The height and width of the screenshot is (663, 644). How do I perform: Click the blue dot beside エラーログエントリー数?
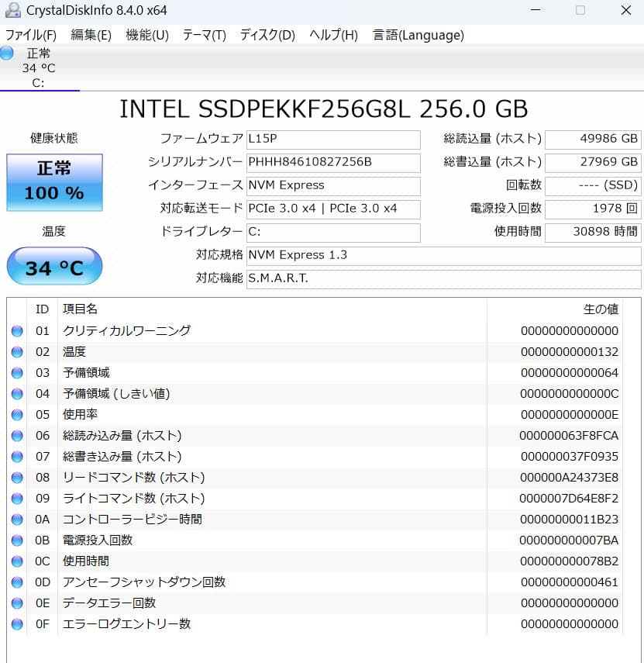(17, 623)
